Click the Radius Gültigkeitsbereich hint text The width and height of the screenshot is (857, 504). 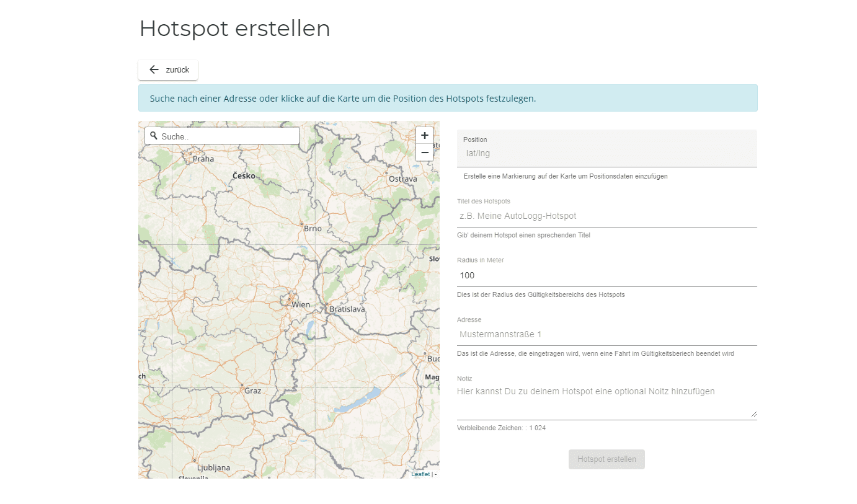(x=541, y=294)
